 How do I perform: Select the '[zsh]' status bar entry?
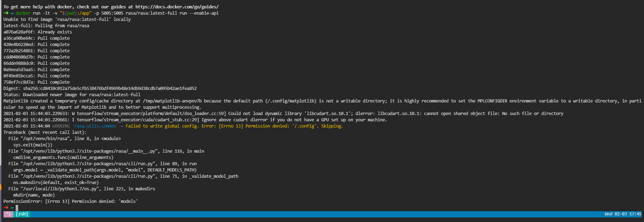(x=22, y=214)
